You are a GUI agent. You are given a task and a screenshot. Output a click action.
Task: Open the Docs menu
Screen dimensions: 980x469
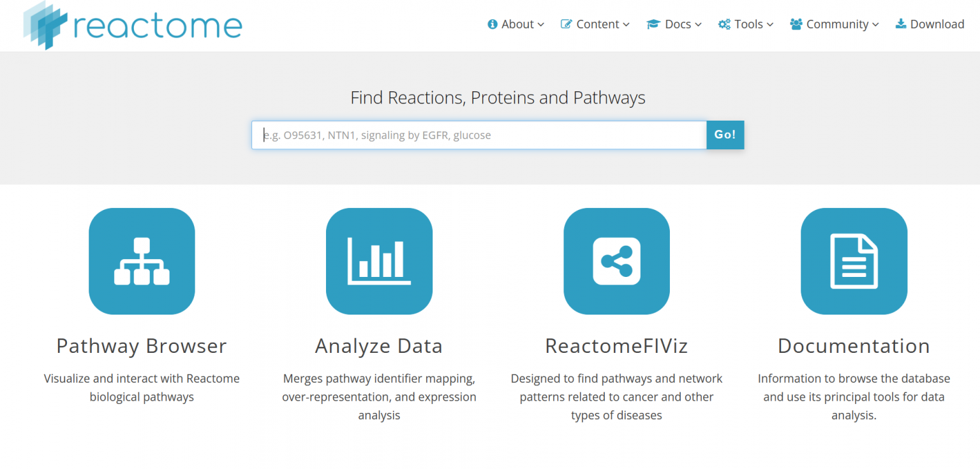[678, 24]
